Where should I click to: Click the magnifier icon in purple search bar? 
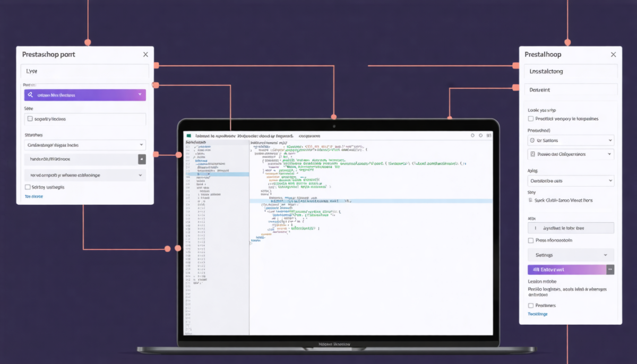pos(31,95)
